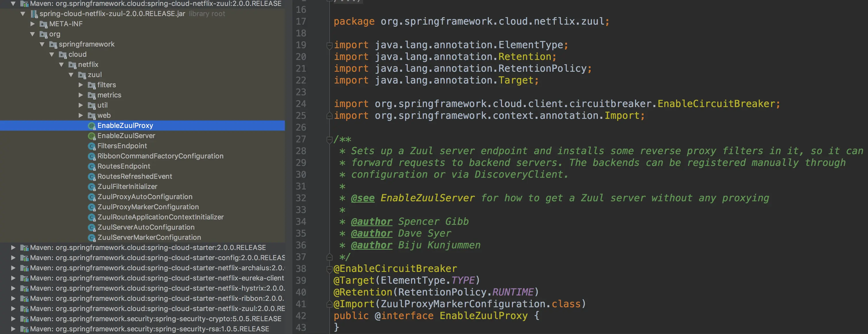Select RoutesEndpoint in the project tree
The image size is (868, 334).
point(124,166)
